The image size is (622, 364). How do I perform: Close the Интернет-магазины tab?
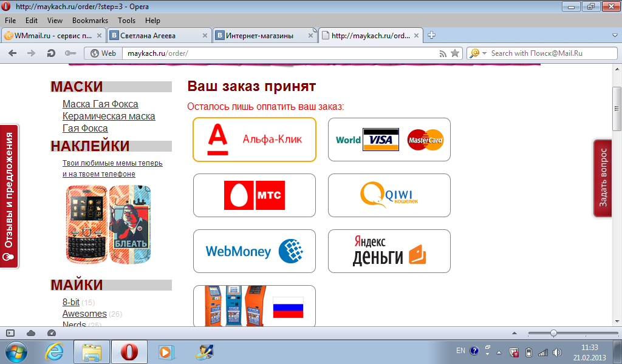click(311, 36)
